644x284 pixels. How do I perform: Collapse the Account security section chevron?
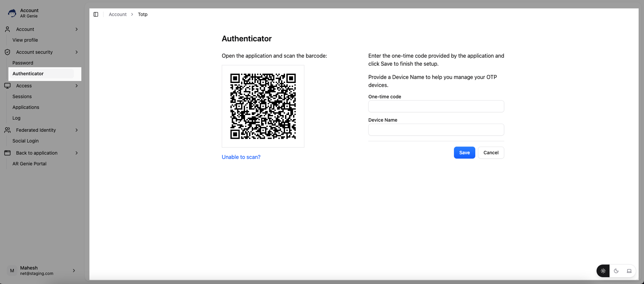(77, 52)
